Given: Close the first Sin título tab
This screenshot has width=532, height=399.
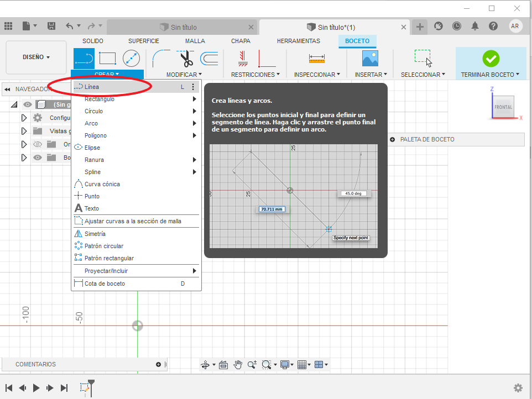Looking at the screenshot, I should 251,27.
